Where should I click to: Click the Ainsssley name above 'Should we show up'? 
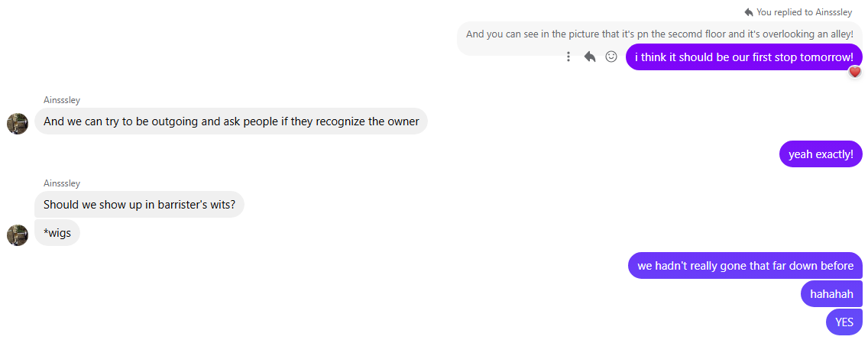62,183
